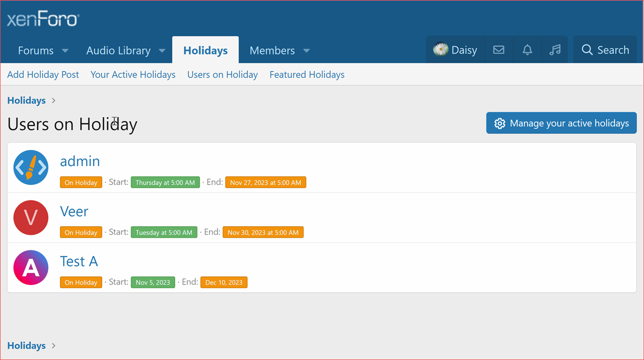Expand the Forums dropdown arrow

(x=65, y=50)
